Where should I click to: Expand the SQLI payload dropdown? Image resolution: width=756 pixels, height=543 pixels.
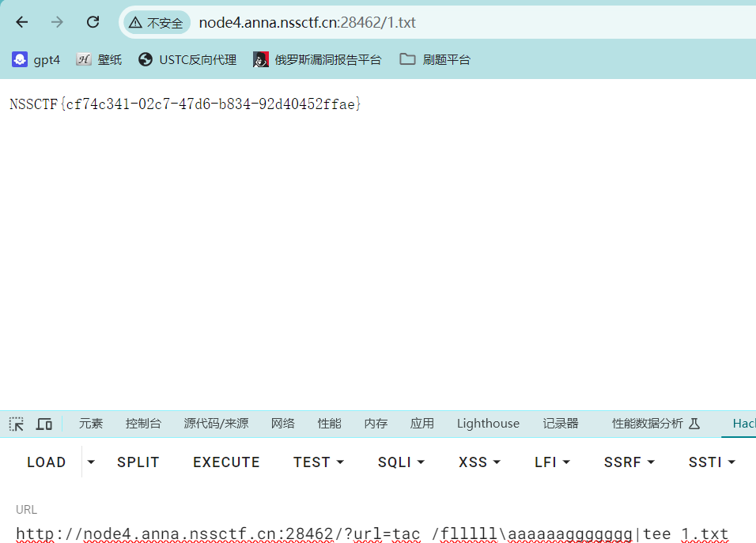click(x=402, y=462)
